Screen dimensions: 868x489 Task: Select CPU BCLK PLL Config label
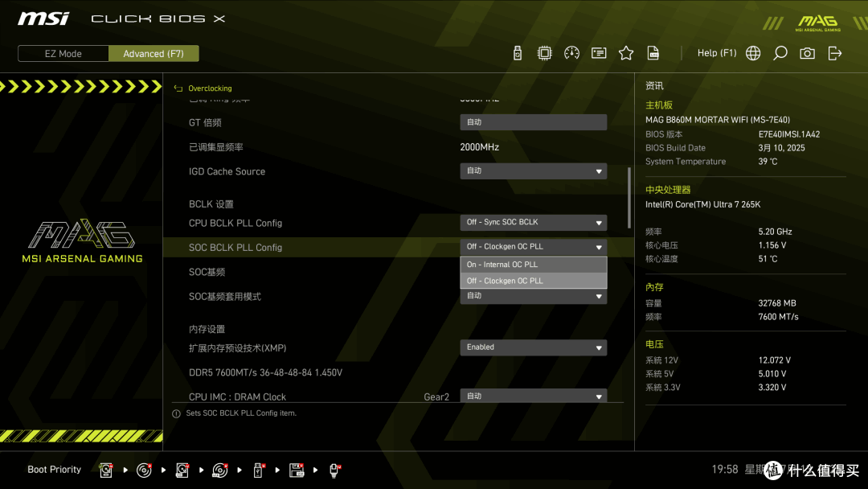point(235,223)
